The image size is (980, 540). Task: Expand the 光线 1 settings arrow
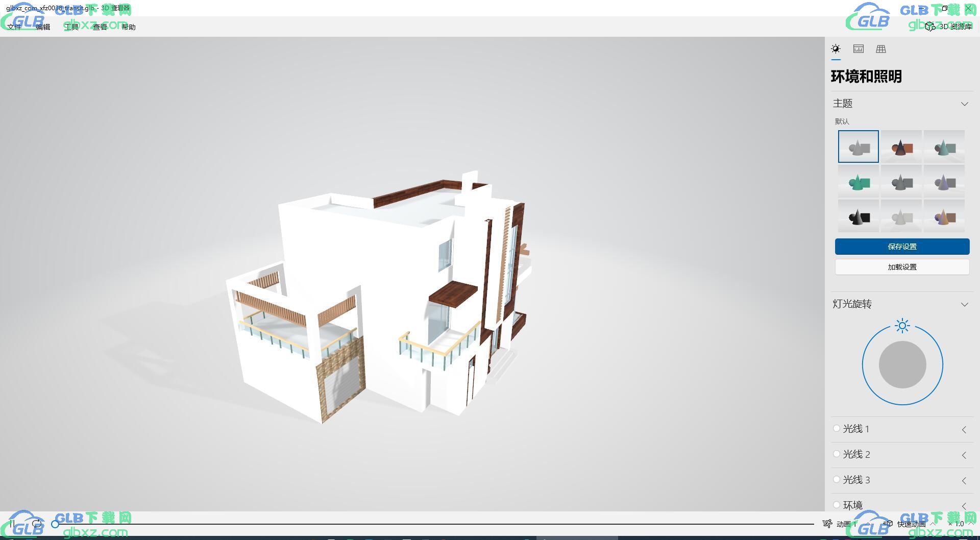(964, 430)
